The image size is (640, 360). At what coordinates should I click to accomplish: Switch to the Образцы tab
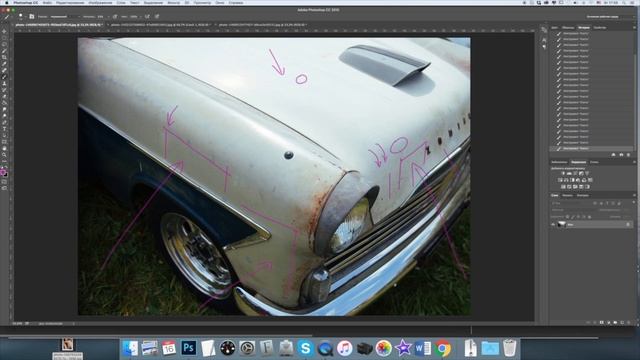click(568, 27)
